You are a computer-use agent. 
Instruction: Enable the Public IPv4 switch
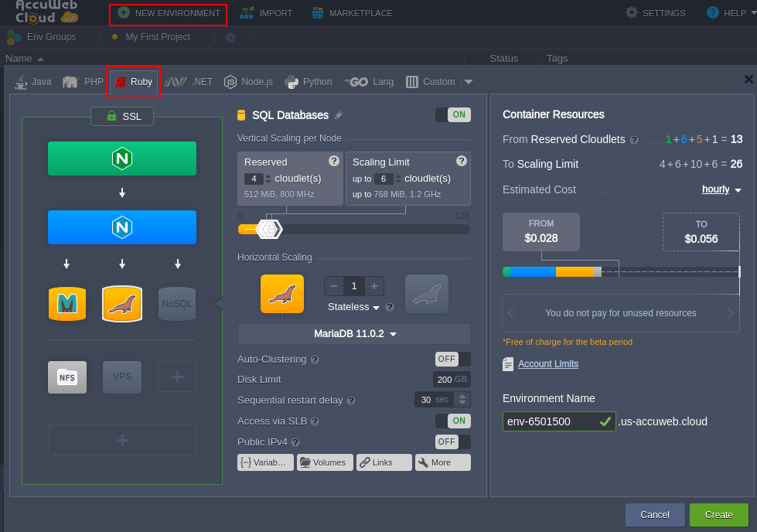coord(452,442)
